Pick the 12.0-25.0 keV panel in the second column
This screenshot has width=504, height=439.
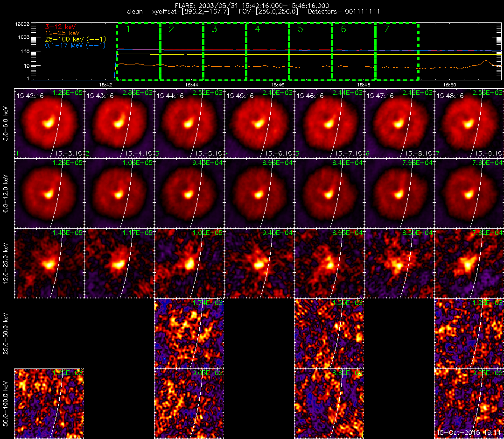119,263
